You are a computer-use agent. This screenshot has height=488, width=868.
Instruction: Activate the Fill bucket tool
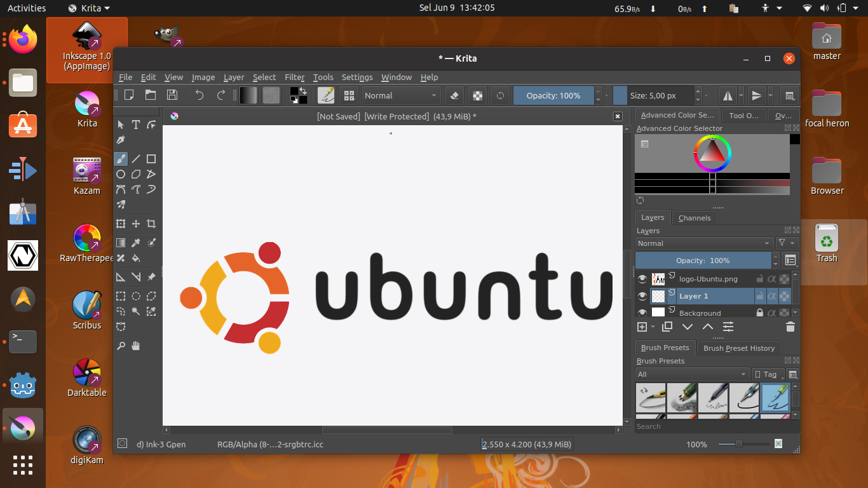click(136, 258)
